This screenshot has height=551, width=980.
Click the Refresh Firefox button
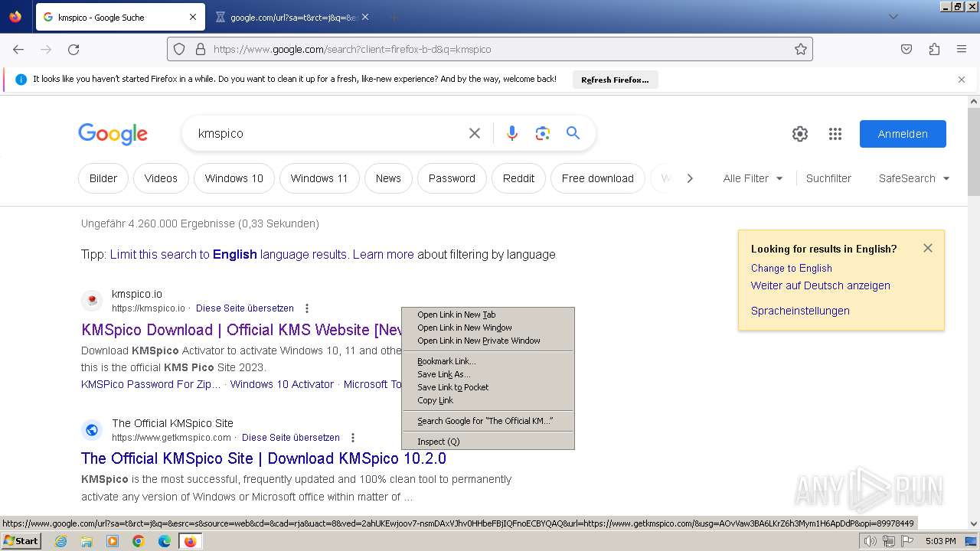[615, 80]
